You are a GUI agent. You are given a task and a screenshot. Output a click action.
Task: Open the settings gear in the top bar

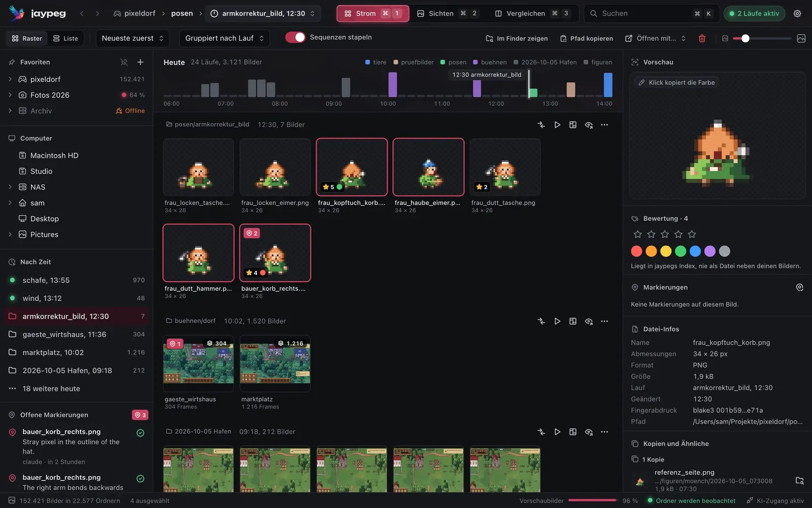(797, 14)
